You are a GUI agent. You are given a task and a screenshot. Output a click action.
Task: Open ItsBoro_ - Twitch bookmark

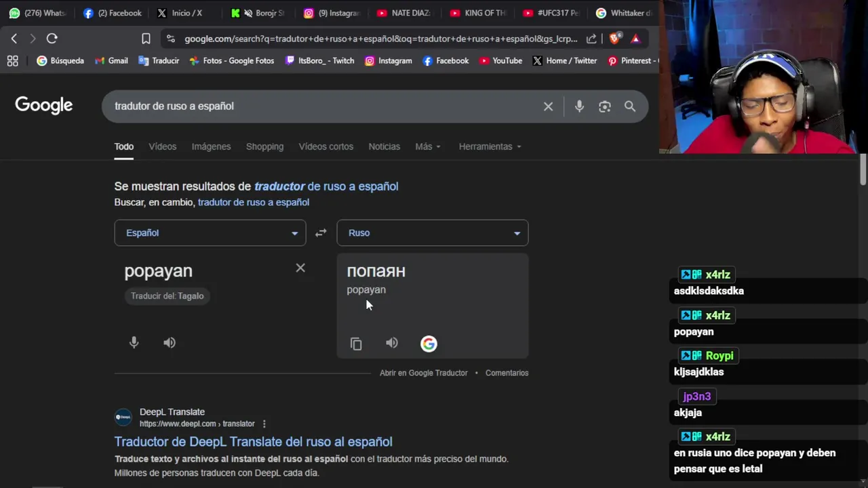(320, 61)
